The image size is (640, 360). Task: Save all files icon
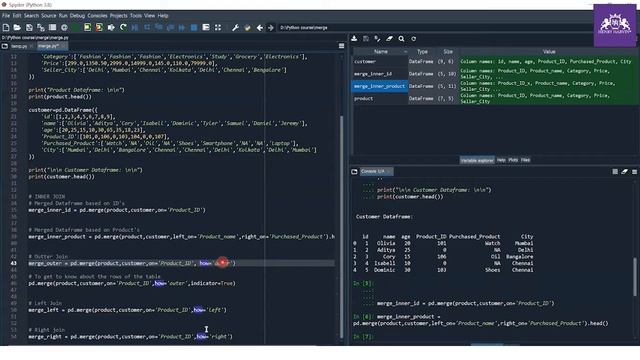click(41, 27)
